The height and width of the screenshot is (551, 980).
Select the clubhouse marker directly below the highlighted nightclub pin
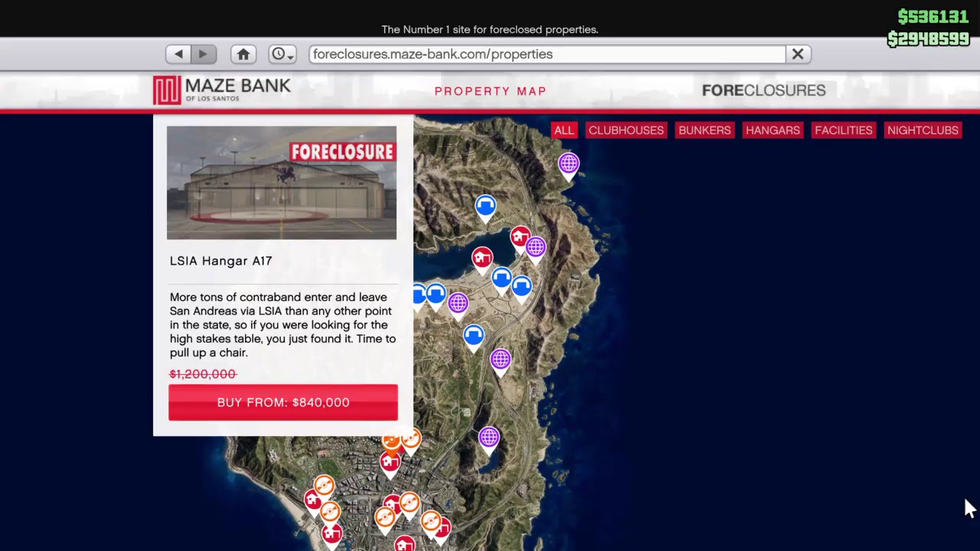click(x=390, y=464)
